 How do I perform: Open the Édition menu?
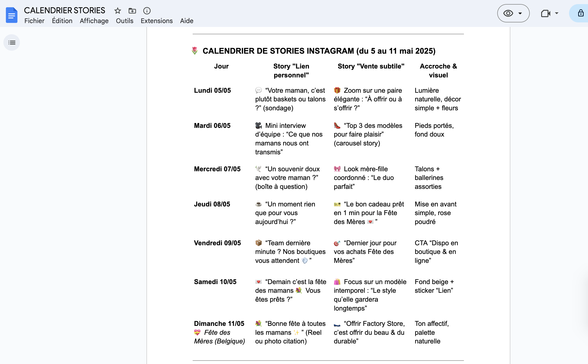coord(62,21)
